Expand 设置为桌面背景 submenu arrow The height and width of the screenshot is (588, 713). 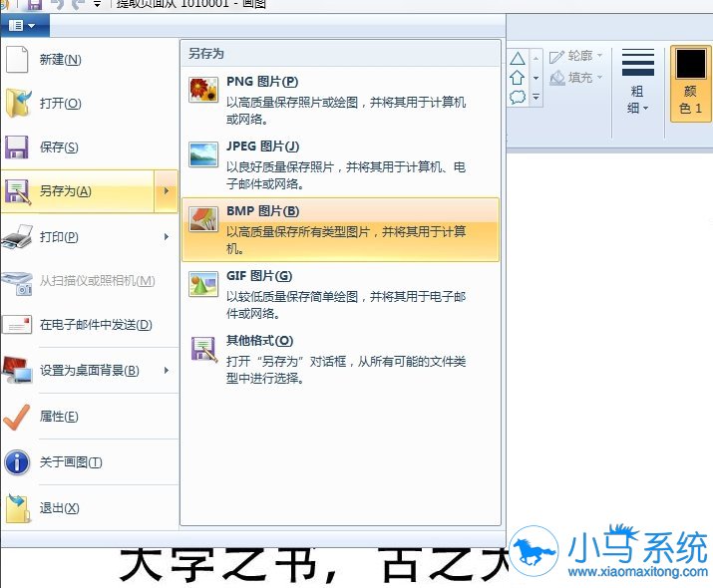tap(167, 371)
